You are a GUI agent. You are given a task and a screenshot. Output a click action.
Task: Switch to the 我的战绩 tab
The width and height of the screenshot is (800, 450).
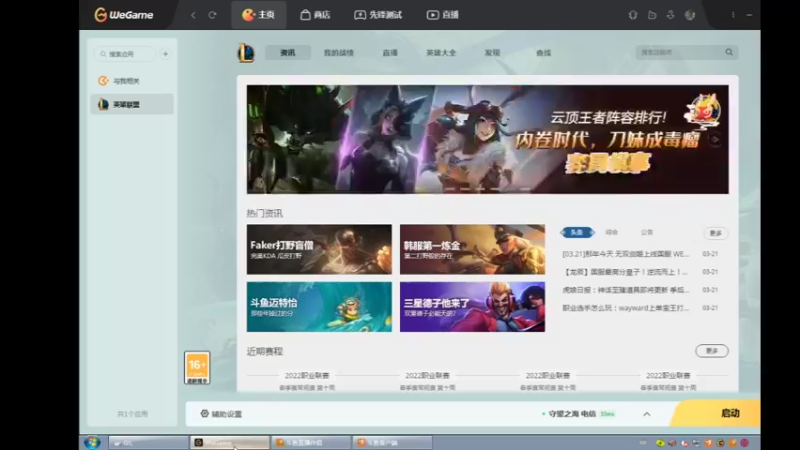pos(339,53)
